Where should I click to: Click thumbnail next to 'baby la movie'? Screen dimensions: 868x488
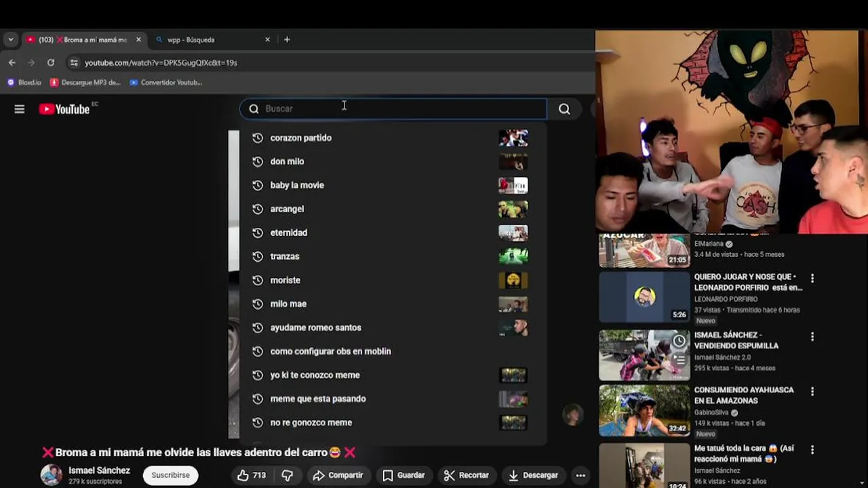tap(513, 185)
